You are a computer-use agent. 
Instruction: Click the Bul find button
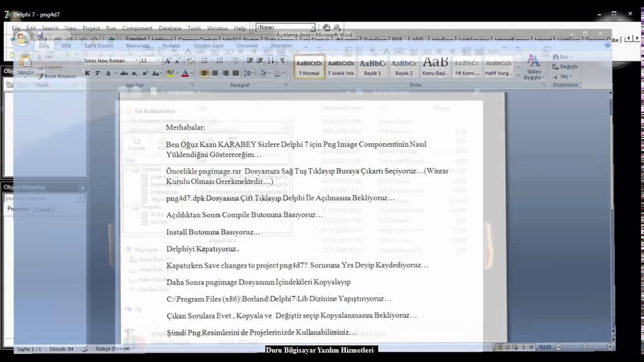click(563, 57)
